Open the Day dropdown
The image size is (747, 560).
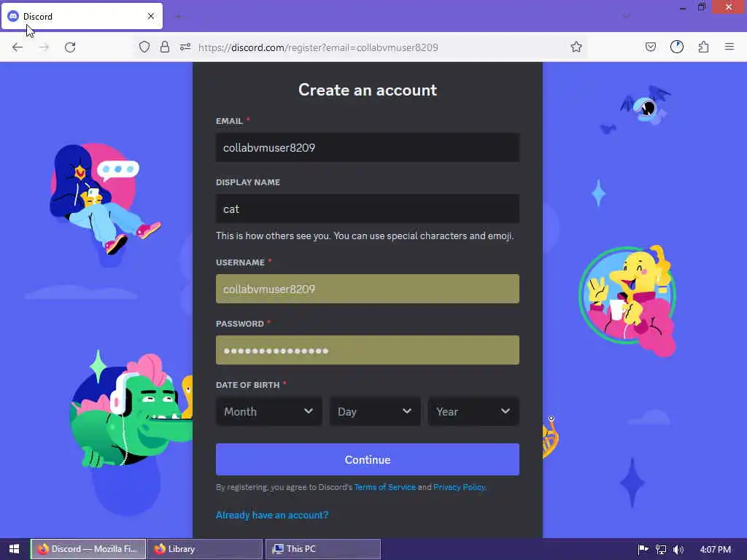pyautogui.click(x=375, y=411)
